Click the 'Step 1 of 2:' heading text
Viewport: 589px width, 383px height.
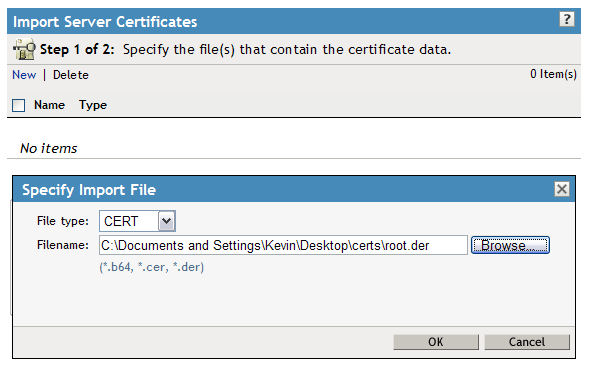77,49
